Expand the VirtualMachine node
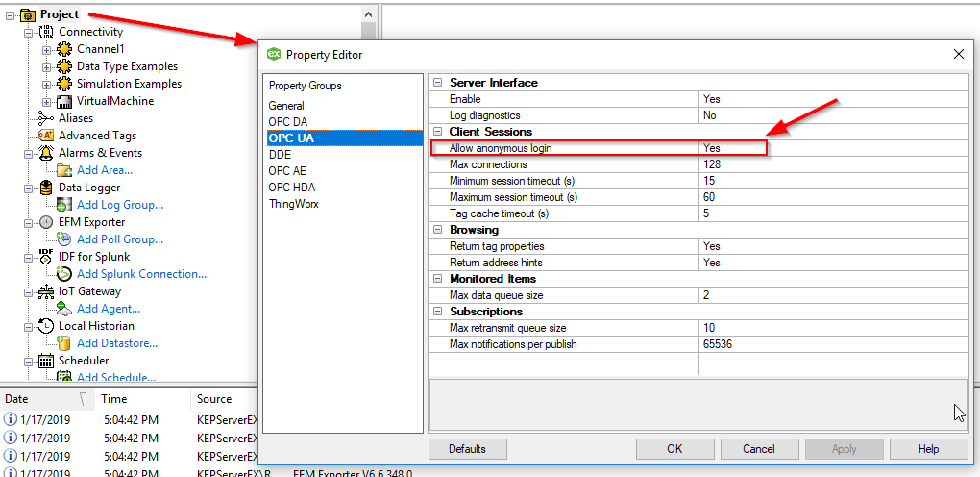The height and width of the screenshot is (477, 980). tap(46, 102)
